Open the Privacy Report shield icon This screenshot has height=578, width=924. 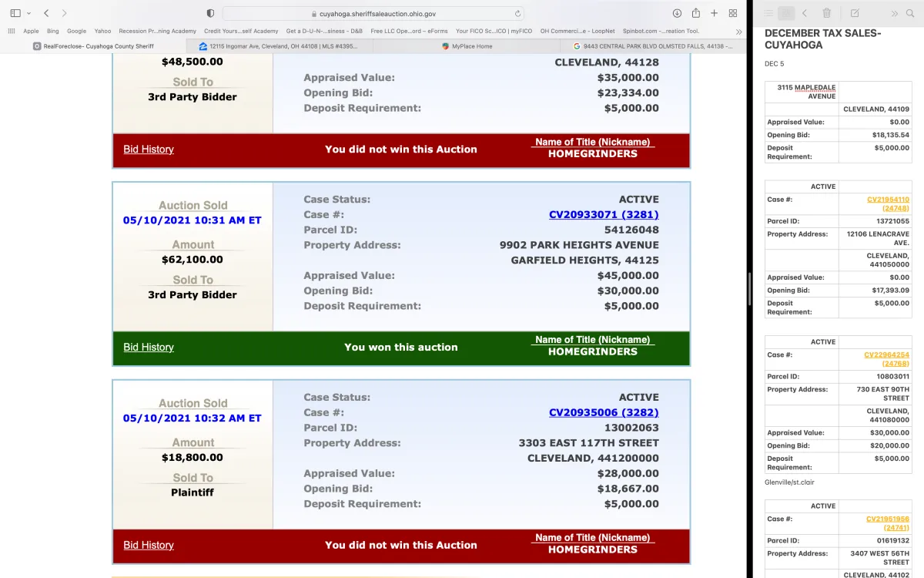click(210, 13)
